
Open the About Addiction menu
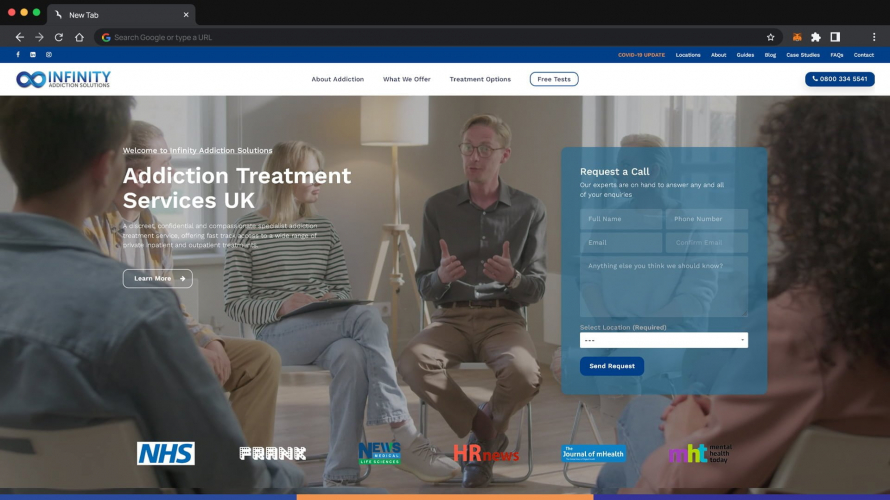(x=338, y=79)
